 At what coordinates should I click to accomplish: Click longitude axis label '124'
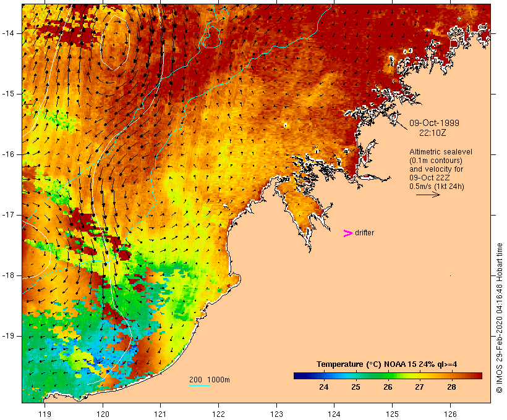(x=334, y=414)
